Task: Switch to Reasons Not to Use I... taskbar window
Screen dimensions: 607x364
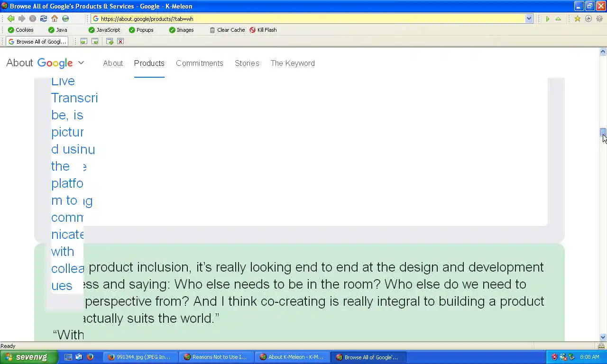Action: [216, 357]
